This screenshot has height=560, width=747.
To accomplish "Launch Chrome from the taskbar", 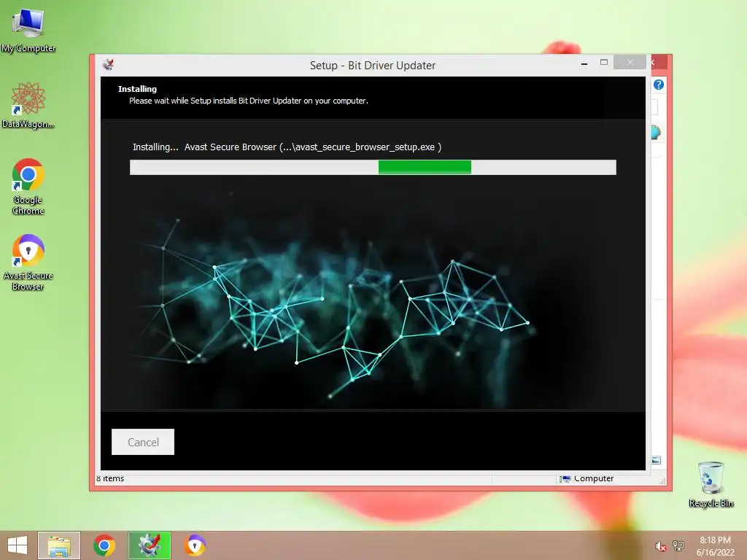I will (104, 545).
